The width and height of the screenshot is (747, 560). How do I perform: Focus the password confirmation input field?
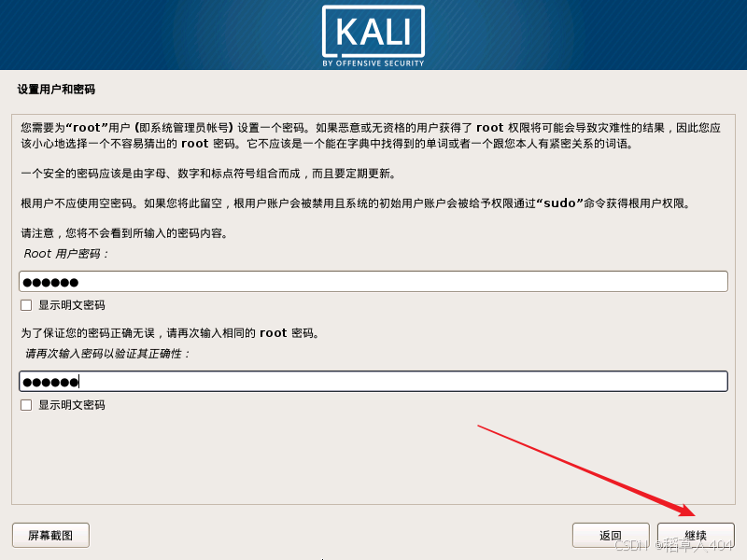click(373, 382)
